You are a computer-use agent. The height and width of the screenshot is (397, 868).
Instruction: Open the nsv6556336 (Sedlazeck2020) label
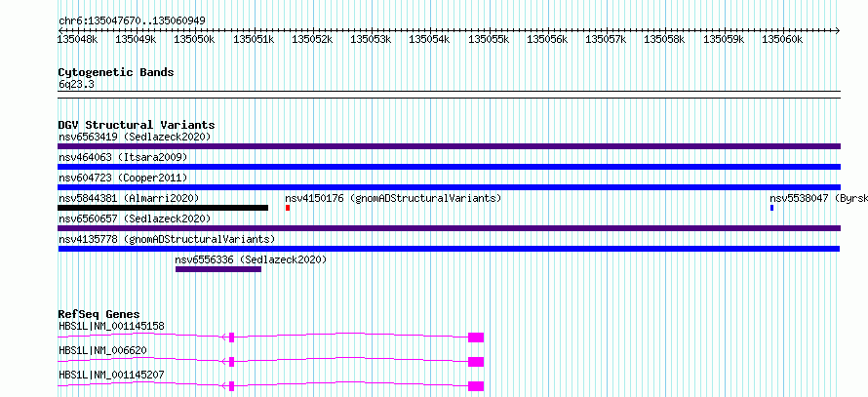click(x=251, y=259)
